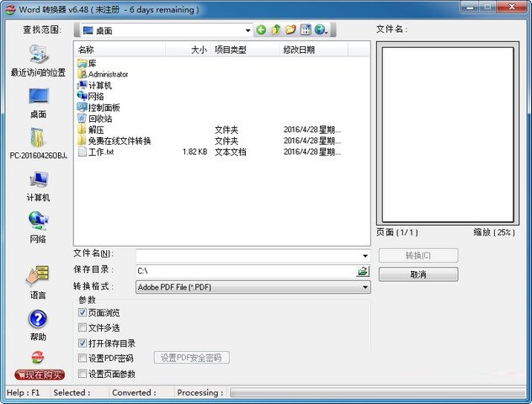Go up one folder level
532x404 pixels.
(x=276, y=30)
